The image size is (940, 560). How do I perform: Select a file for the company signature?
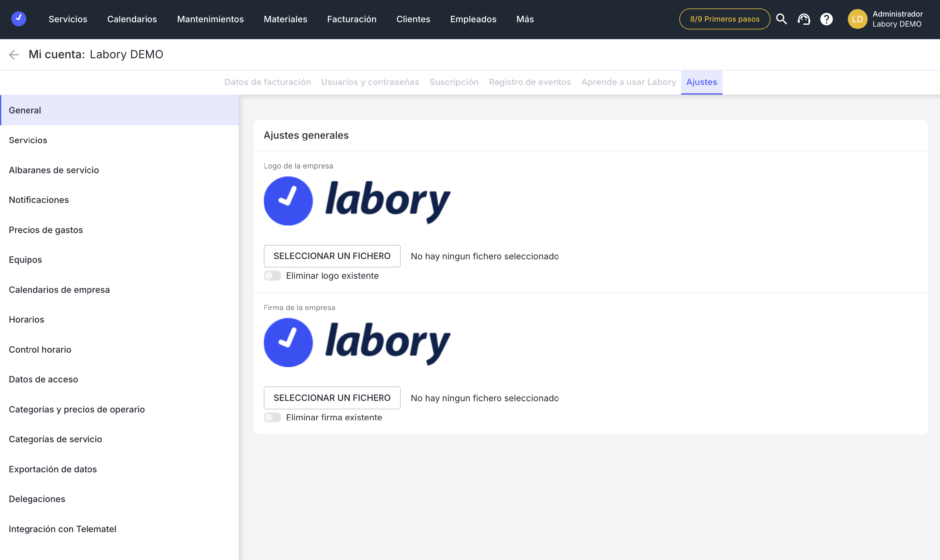[x=332, y=398]
